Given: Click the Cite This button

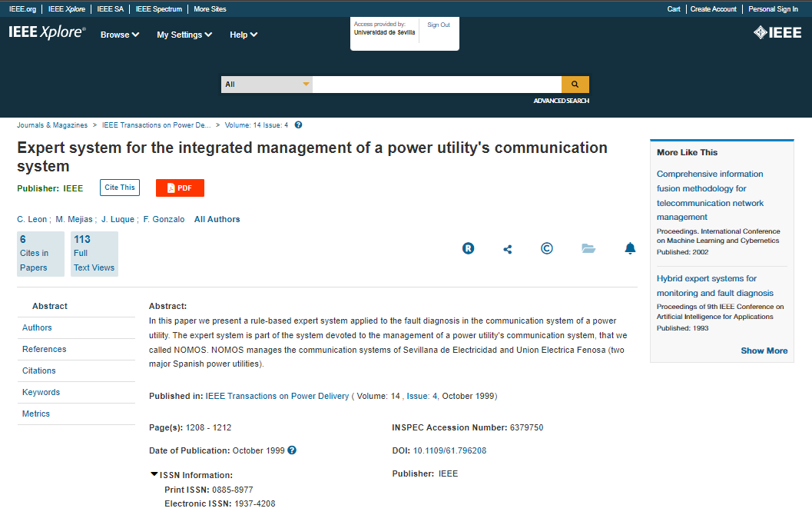Looking at the screenshot, I should point(120,188).
